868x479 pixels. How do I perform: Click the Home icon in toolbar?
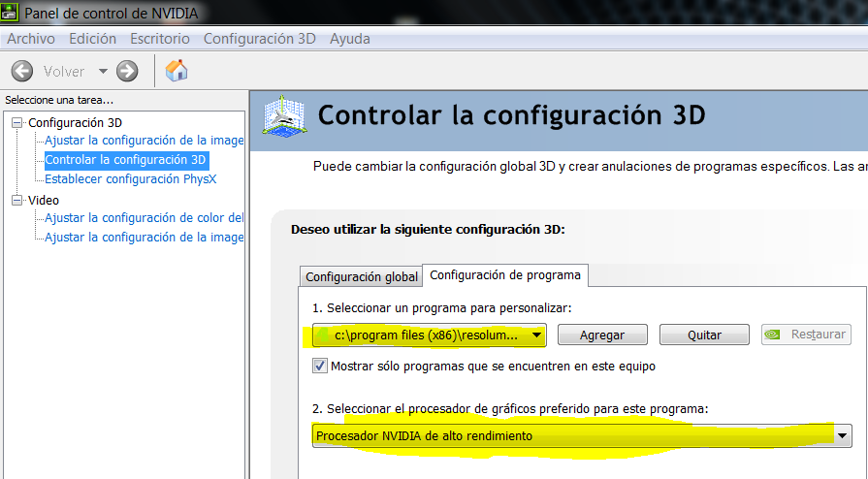(x=177, y=71)
